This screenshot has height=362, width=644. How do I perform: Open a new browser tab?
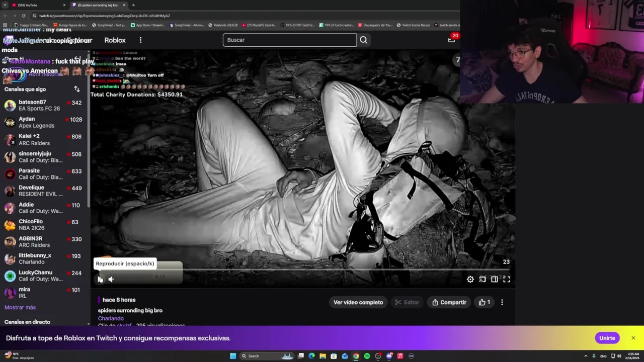click(x=133, y=5)
